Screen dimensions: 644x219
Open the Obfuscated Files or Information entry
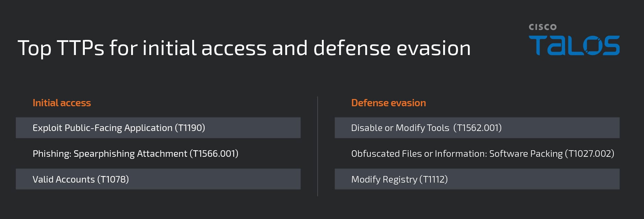(419, 154)
